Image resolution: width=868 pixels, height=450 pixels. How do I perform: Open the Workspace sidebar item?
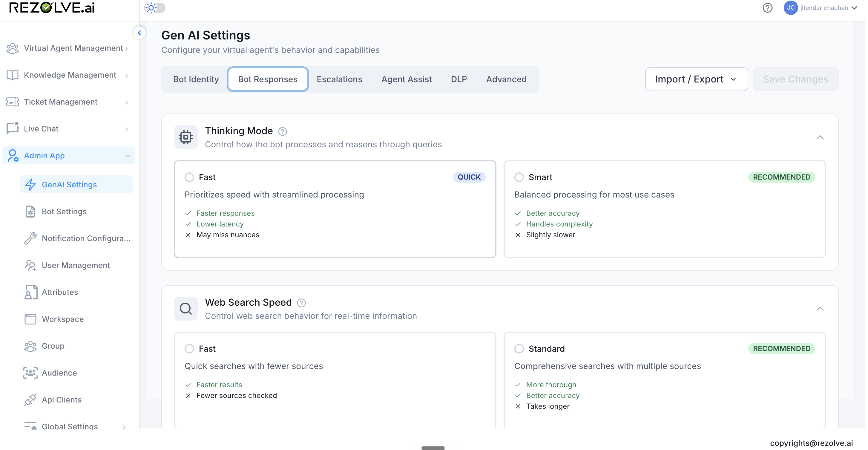coord(76,319)
